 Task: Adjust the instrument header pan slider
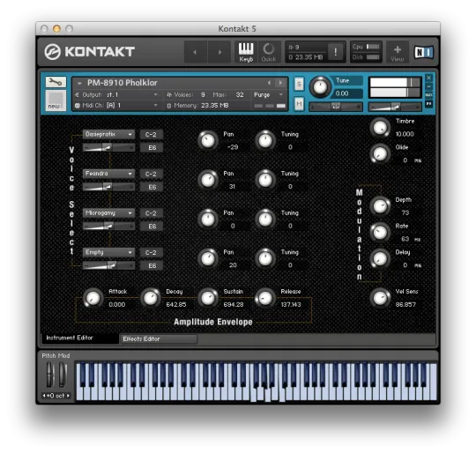(336, 107)
